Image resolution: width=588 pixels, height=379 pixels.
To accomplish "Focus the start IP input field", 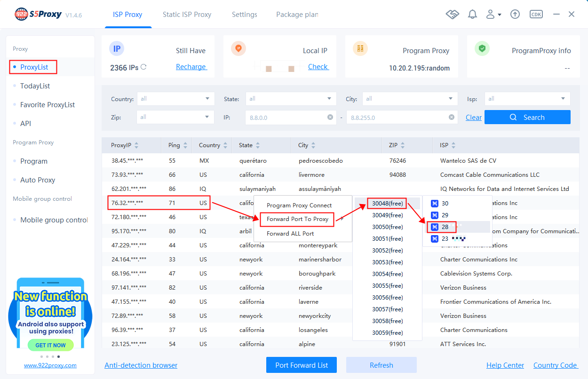I will [291, 117].
